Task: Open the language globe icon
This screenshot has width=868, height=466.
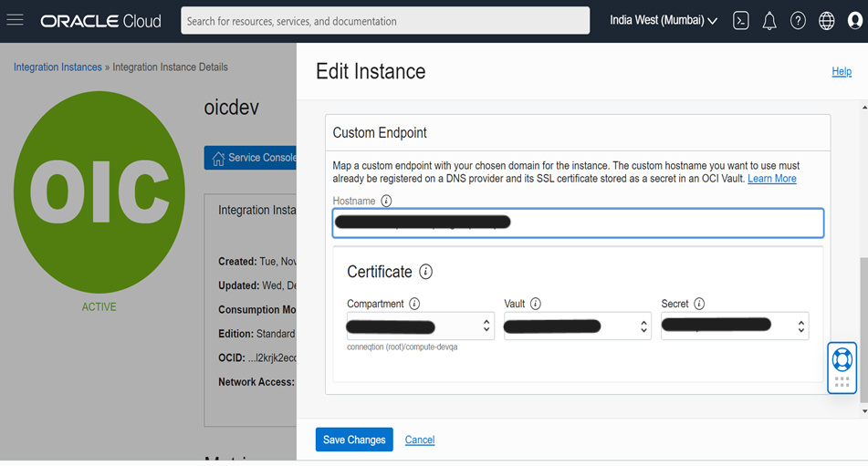Action: 827,21
